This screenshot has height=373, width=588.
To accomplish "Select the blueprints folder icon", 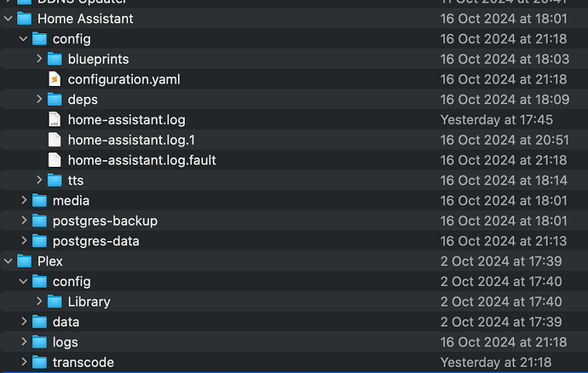I will point(55,59).
